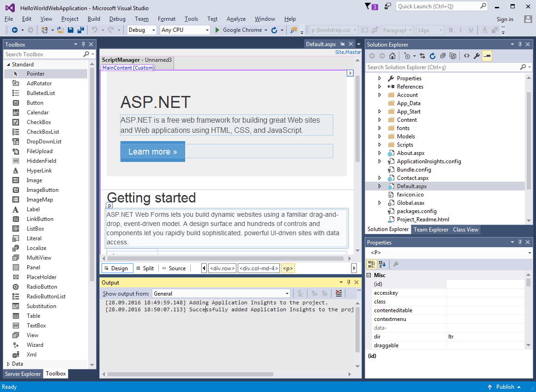Switch Properties to Alphabetical sort
Viewport: 536px width, 392px height.
pyautogui.click(x=383, y=264)
